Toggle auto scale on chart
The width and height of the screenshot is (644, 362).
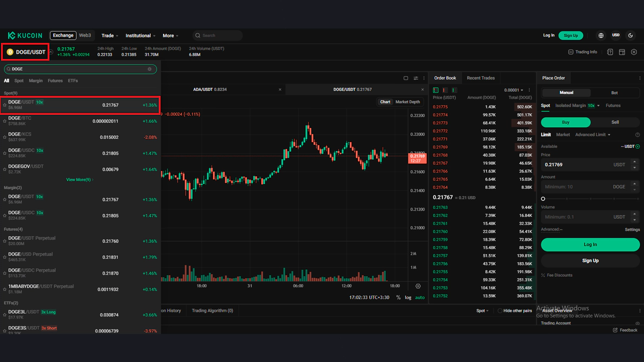point(420,297)
